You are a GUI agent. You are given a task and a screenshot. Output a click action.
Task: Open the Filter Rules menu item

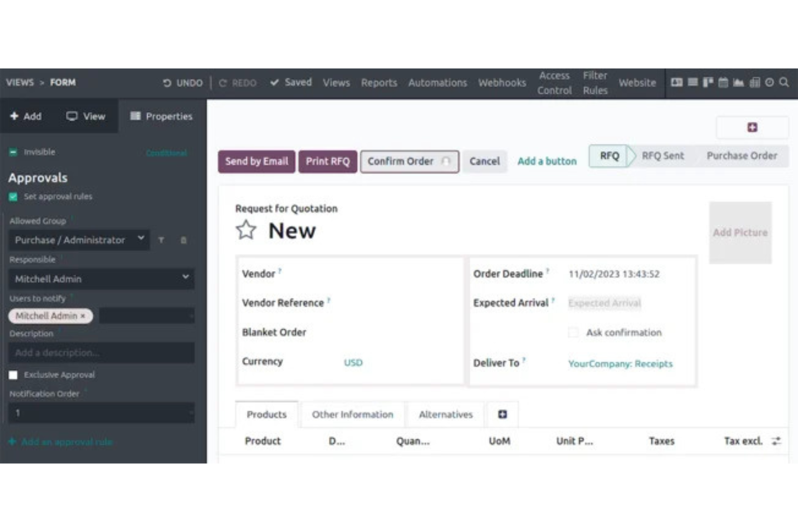(595, 83)
